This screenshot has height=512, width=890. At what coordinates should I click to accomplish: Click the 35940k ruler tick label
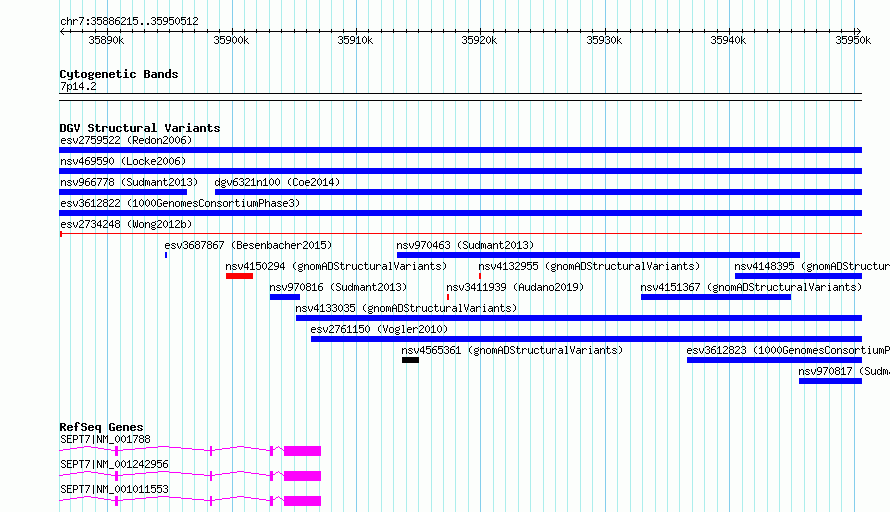point(728,40)
